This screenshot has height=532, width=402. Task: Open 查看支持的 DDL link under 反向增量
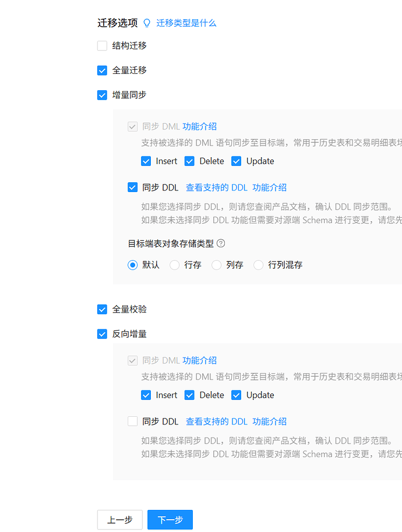coord(217,422)
